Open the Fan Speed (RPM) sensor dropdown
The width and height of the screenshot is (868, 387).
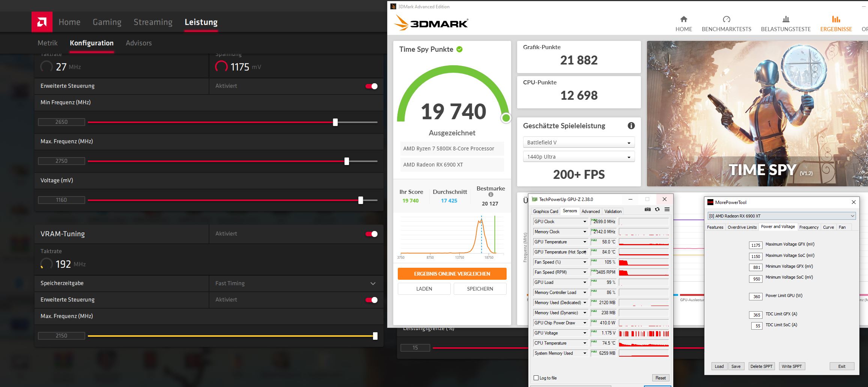[x=585, y=272]
